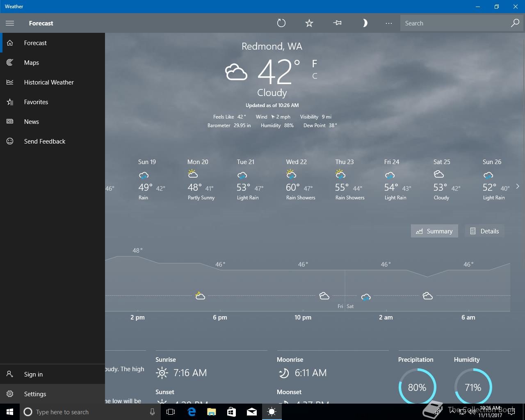Click the 4 am cloud icon on graph
Screen dimensions: 525x420
tap(427, 296)
